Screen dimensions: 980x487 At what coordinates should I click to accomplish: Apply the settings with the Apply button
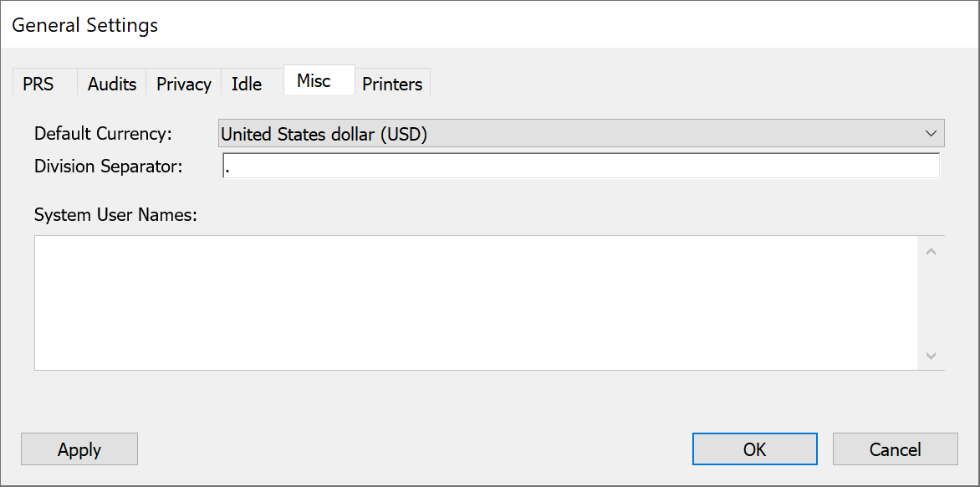coord(79,449)
